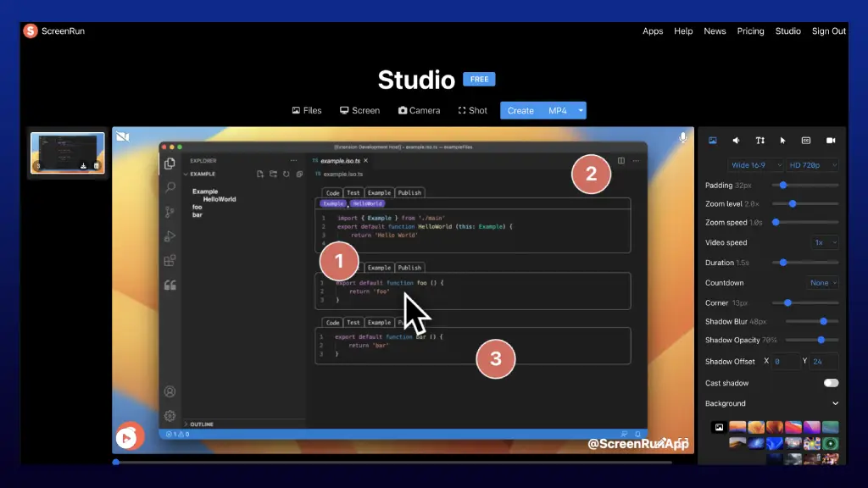The image size is (868, 488).
Task: Collapse the Background section chevron
Action: (x=835, y=403)
